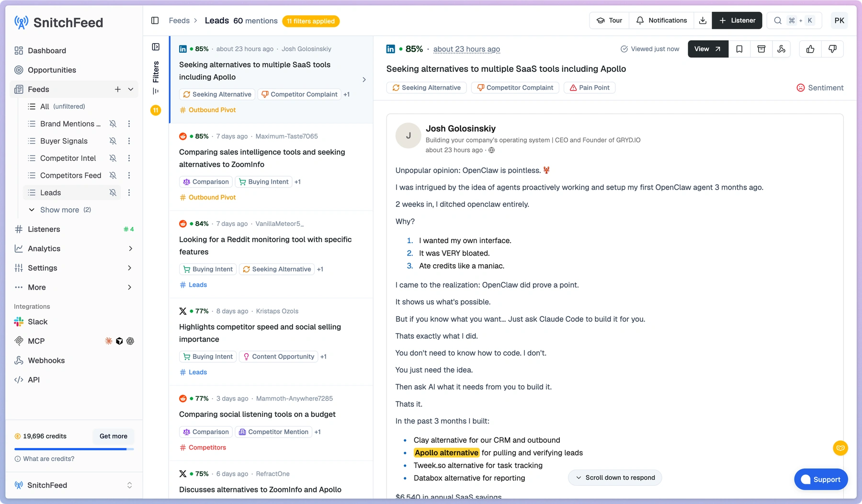This screenshot has height=504, width=862.
Task: Toggle notifications bell for Buyer Signals
Action: (113, 141)
